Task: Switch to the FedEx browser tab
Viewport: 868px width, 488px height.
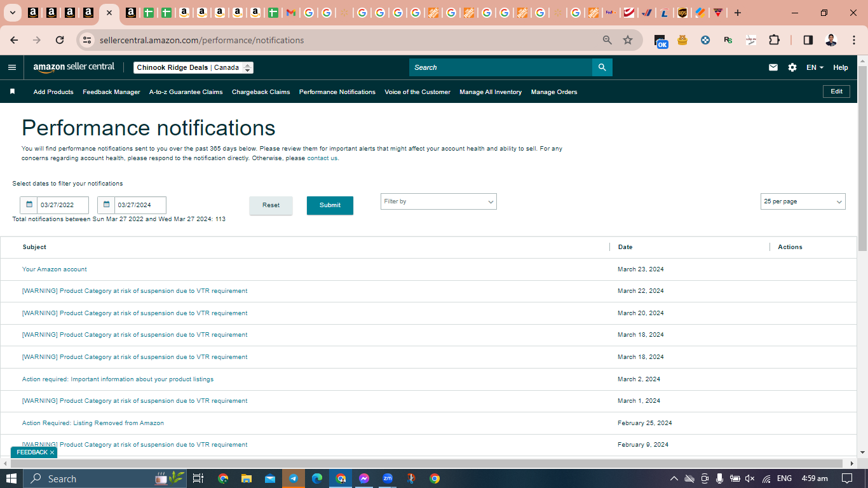Action: point(611,13)
